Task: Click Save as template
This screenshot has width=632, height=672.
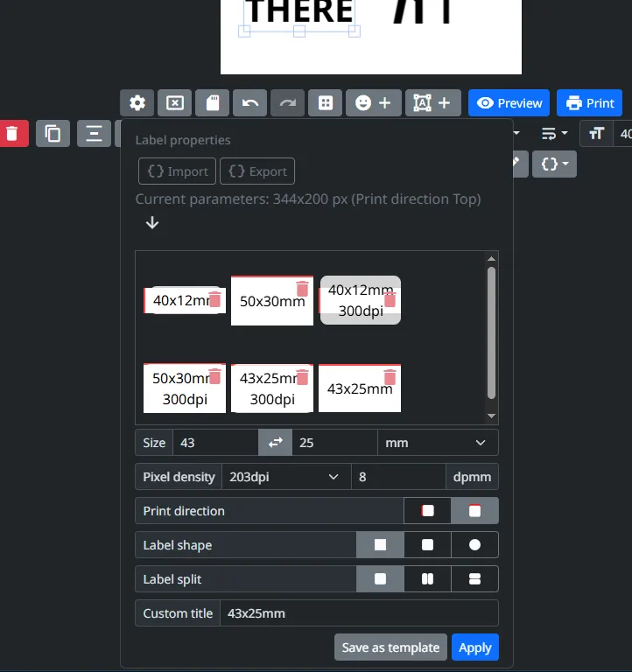Action: tap(390, 647)
